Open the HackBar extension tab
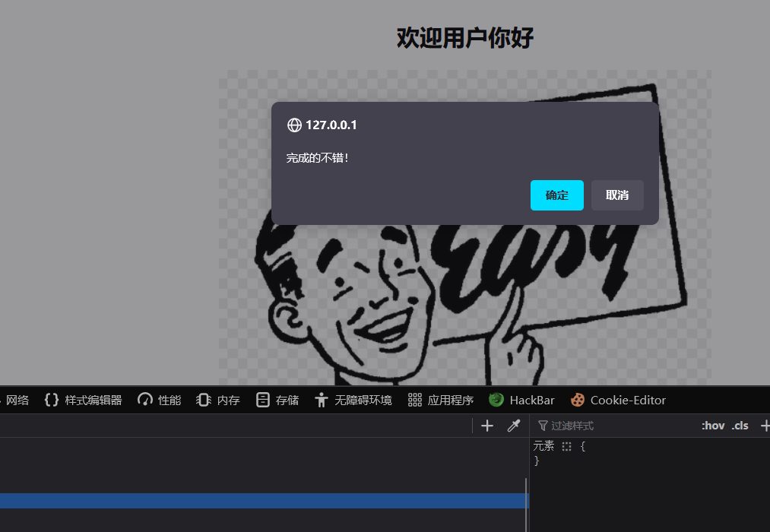 point(521,400)
